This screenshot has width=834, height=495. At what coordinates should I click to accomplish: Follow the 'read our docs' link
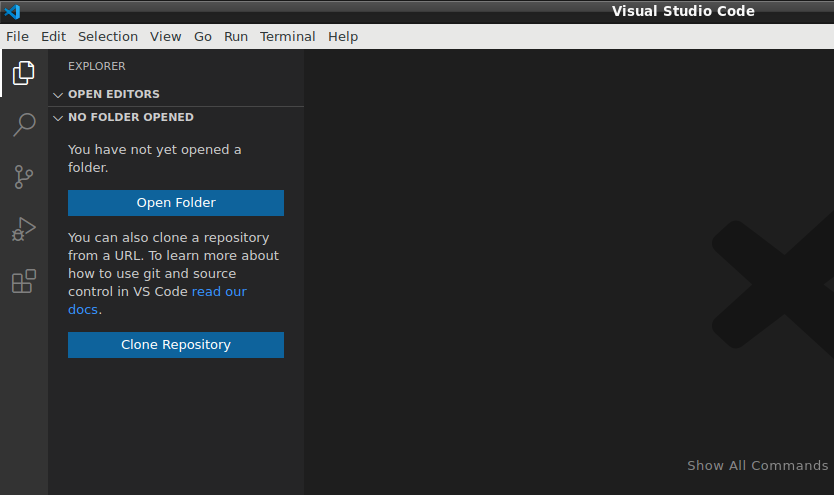(157, 300)
